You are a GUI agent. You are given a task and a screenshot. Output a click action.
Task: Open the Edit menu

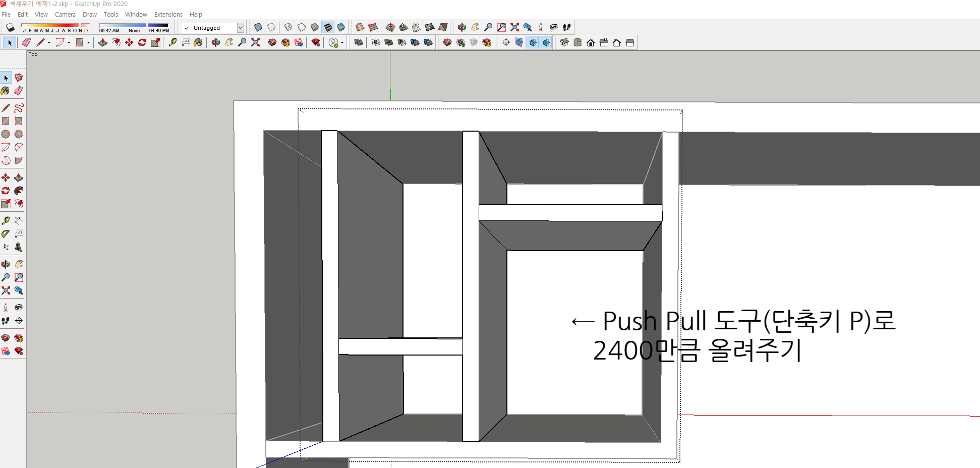click(23, 14)
